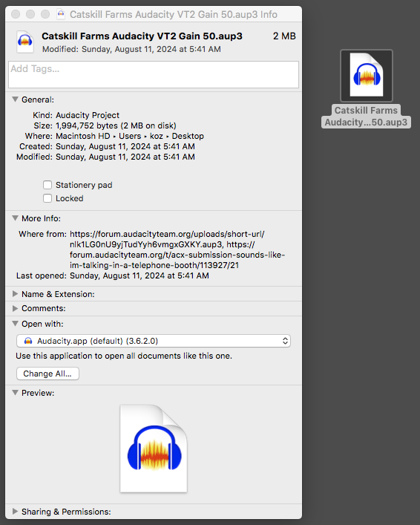Screen dimensions: 420x525
Task: Select the Catskill Farms desktop file icon
Action: coord(367,75)
